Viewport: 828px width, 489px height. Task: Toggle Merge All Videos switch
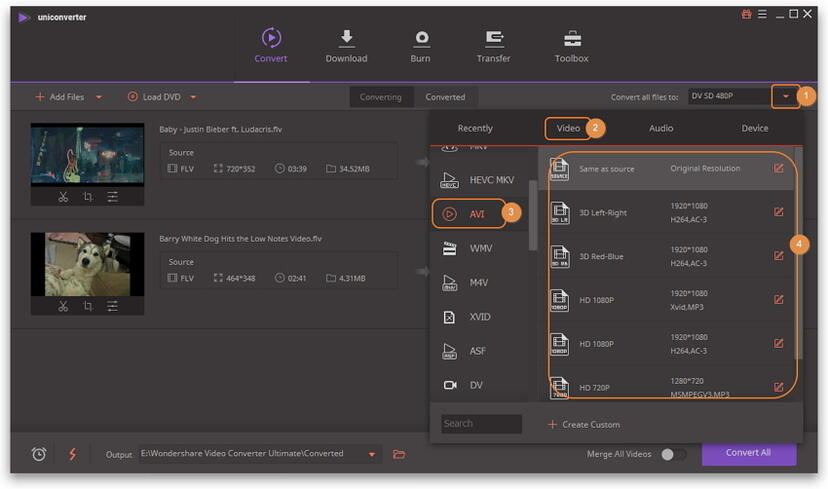tap(673, 454)
